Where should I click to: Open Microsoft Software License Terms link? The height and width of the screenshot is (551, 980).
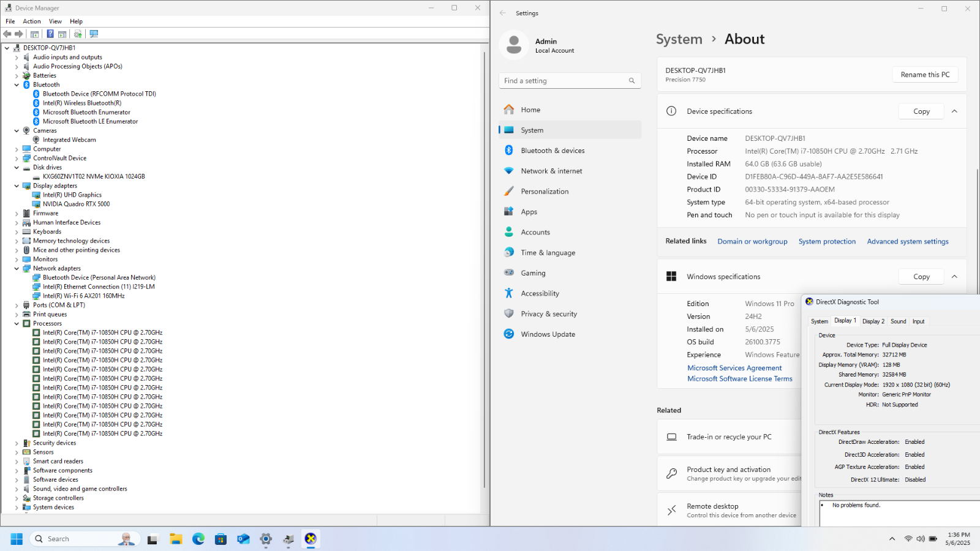point(740,379)
